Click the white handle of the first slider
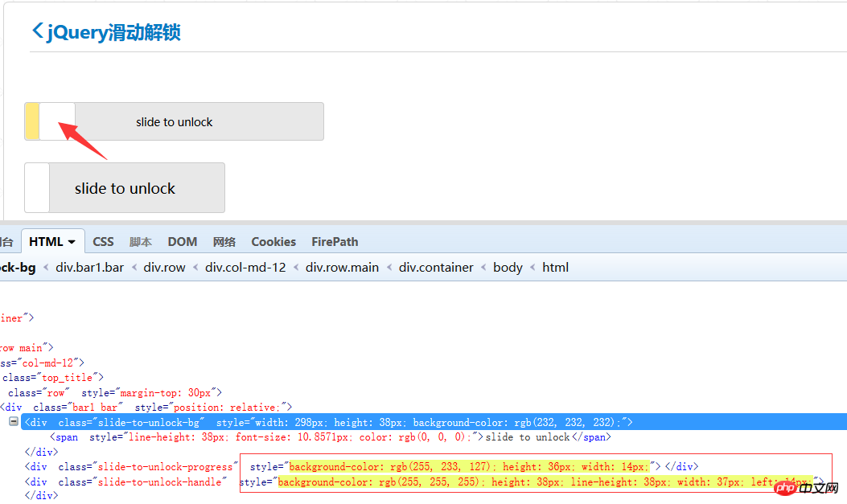 click(x=57, y=121)
